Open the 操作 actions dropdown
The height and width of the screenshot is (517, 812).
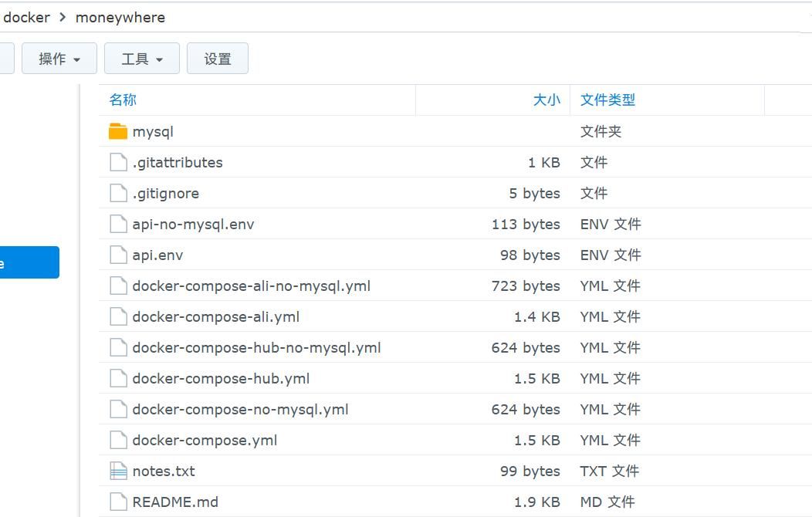tap(59, 58)
